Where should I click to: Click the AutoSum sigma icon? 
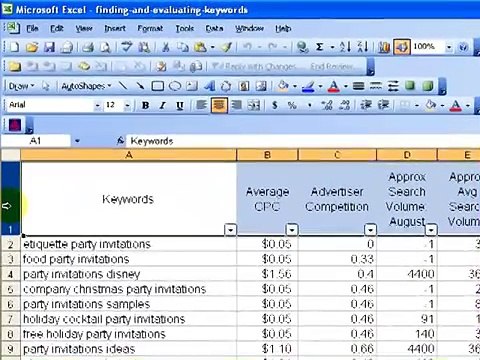[x=319, y=47]
